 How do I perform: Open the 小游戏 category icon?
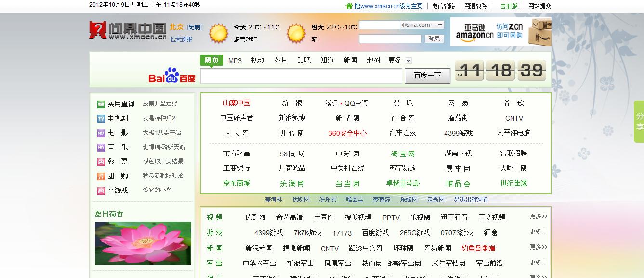tap(101, 190)
